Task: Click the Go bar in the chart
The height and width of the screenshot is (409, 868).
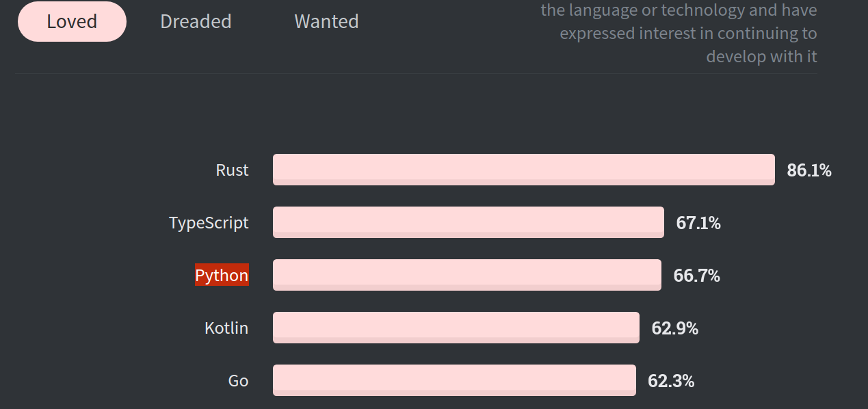Action: click(x=454, y=380)
